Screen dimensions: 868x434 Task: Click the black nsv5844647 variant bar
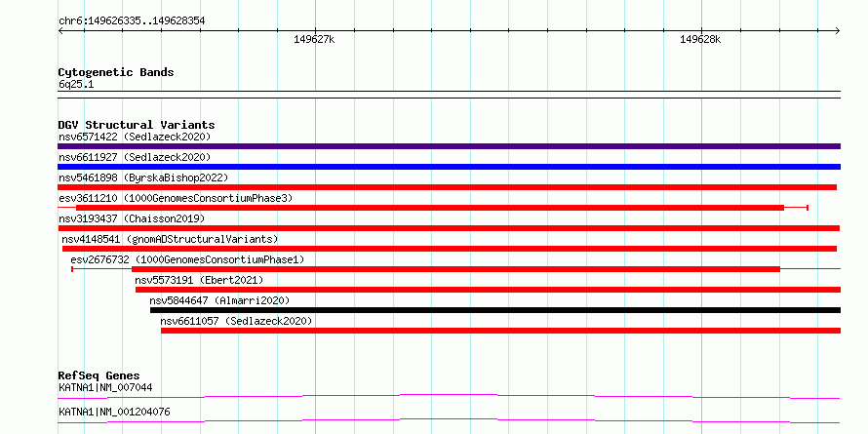(495, 310)
